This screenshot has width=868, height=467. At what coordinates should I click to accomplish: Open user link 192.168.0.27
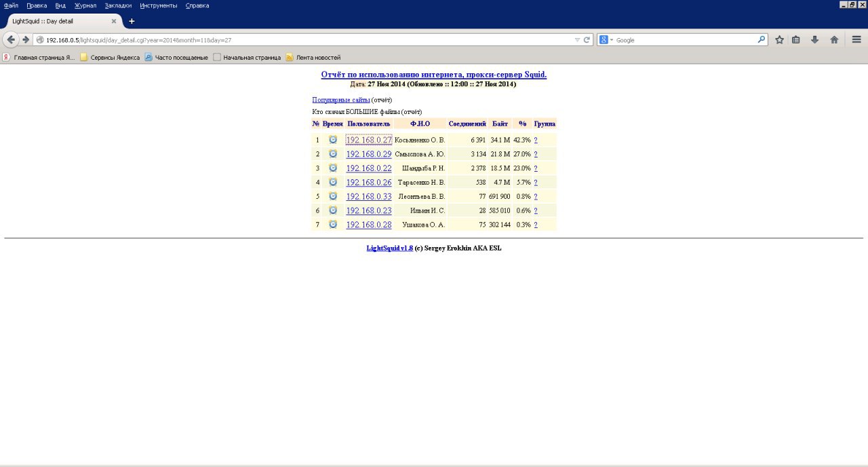(369, 140)
